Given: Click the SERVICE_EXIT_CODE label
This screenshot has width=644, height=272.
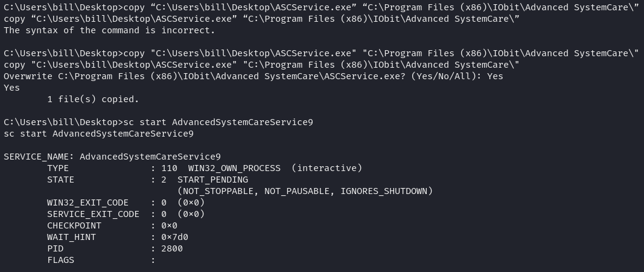Looking at the screenshot, I should tap(93, 214).
